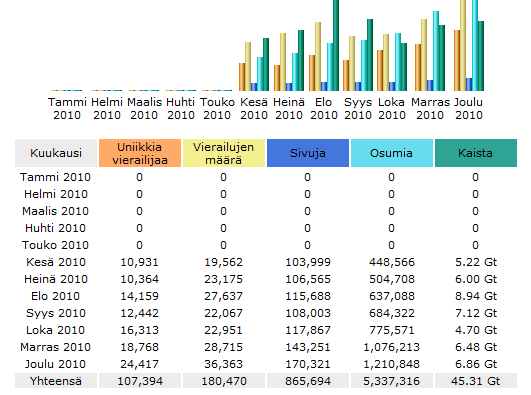
Task: Click the orange Uniikkia vierailijaa header
Action: click(140, 153)
